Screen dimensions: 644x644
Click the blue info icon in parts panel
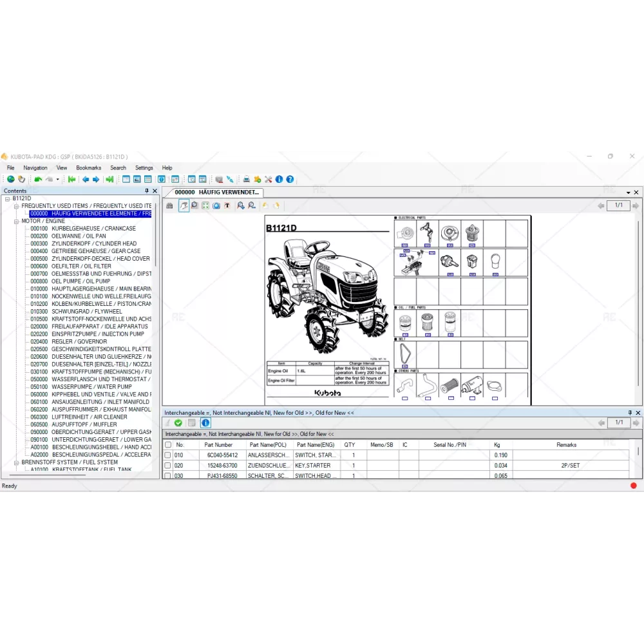click(205, 423)
